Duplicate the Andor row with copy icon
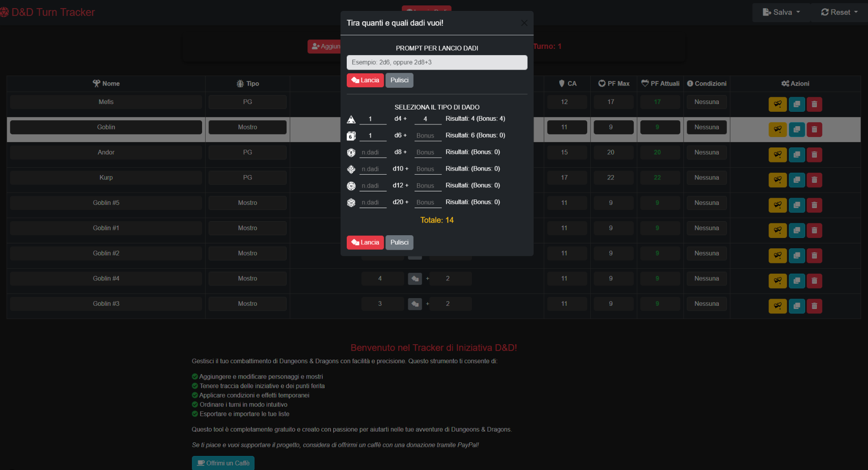Viewport: 868px width, 470px height. click(796, 155)
